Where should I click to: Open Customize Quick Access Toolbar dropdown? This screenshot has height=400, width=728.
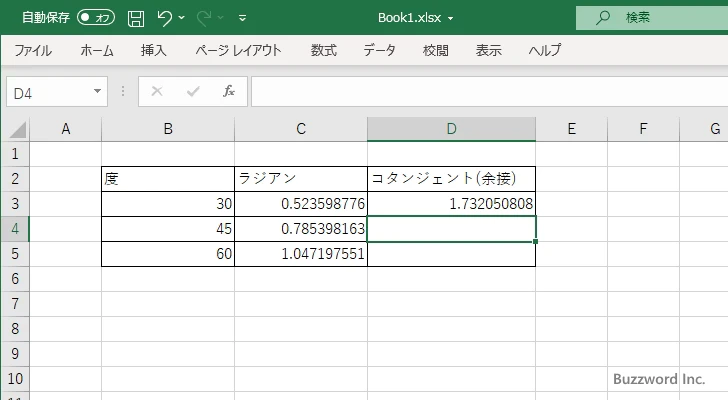[x=242, y=18]
